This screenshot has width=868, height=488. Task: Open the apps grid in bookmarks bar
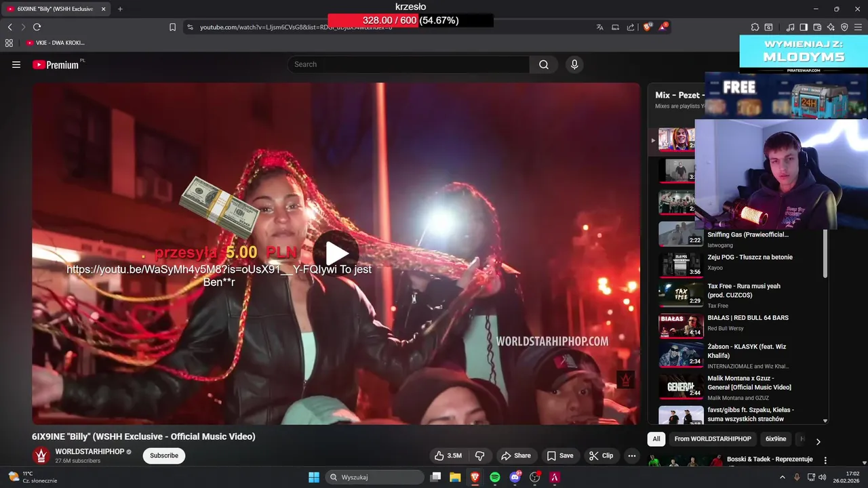(9, 43)
